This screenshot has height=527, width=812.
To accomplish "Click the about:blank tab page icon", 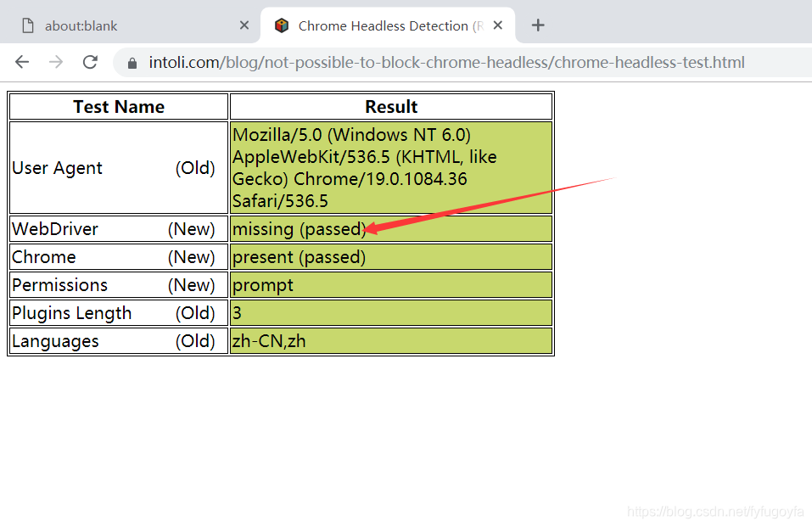I will 28,25.
